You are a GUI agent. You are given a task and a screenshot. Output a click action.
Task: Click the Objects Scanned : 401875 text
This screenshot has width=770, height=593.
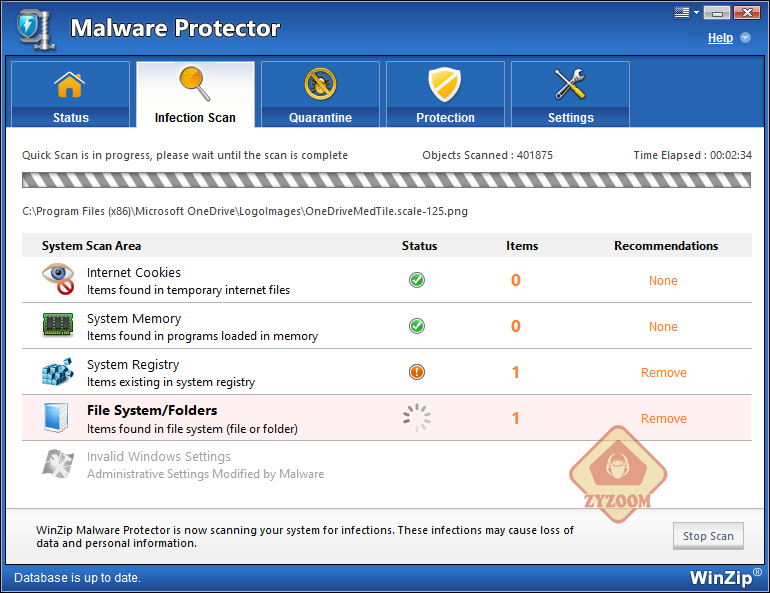[x=487, y=156]
